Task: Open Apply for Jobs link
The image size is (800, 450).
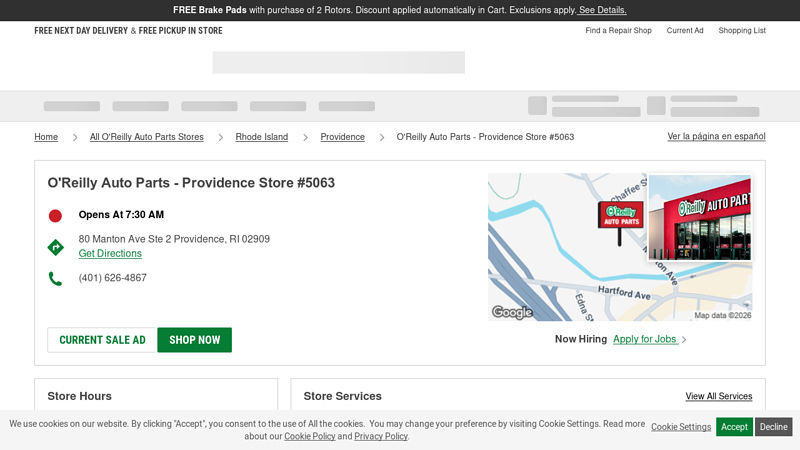Action: [645, 339]
